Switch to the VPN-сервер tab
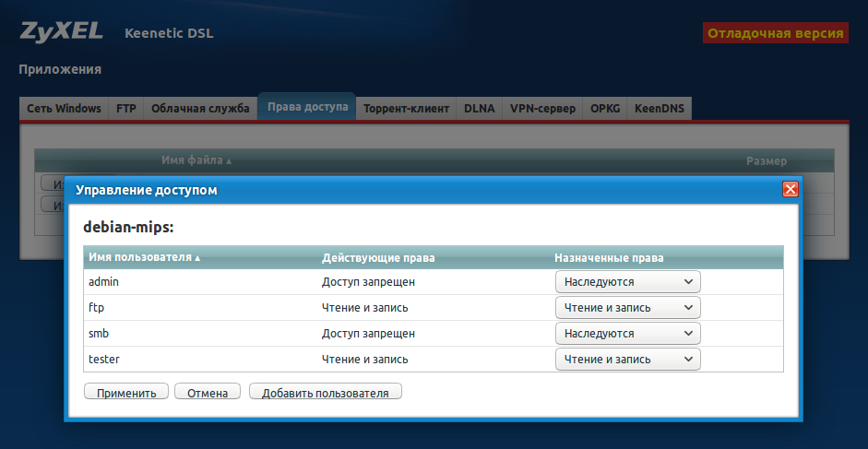Screen dimensions: 868x449 (542, 109)
